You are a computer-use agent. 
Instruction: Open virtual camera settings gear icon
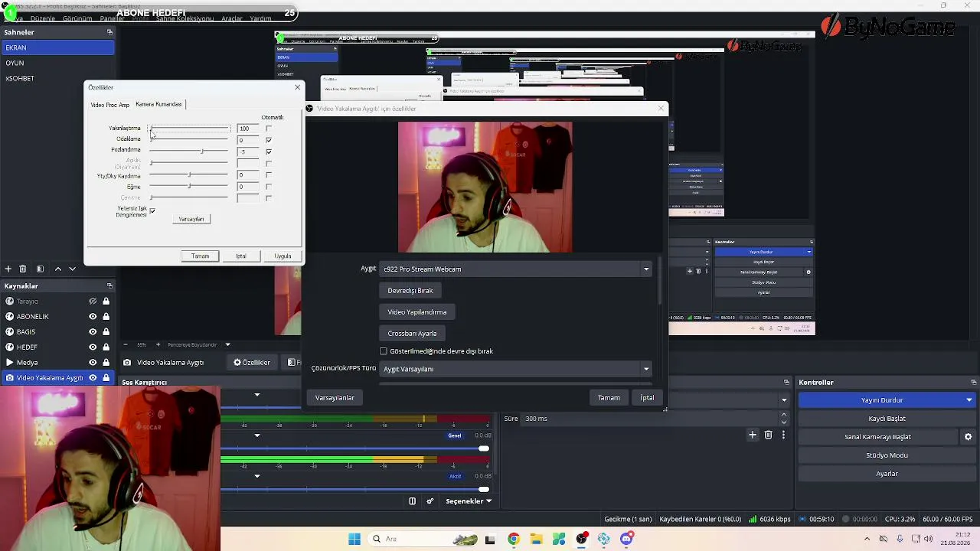point(968,437)
